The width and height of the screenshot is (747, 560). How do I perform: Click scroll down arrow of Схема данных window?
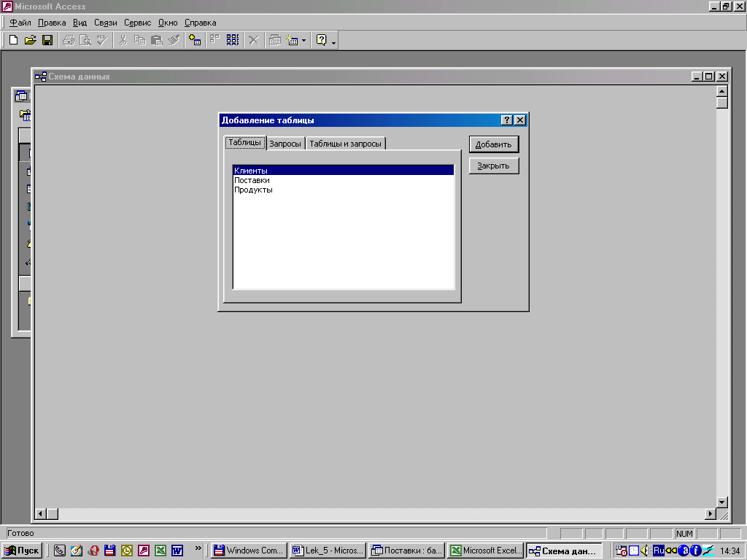click(721, 502)
